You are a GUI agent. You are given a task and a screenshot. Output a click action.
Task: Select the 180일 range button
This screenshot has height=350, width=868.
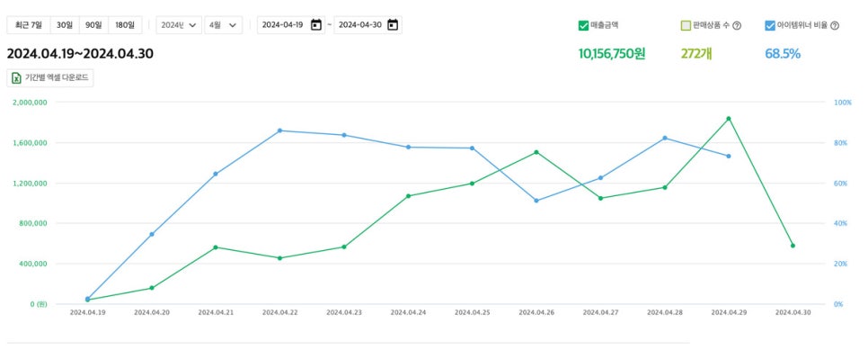pos(125,25)
